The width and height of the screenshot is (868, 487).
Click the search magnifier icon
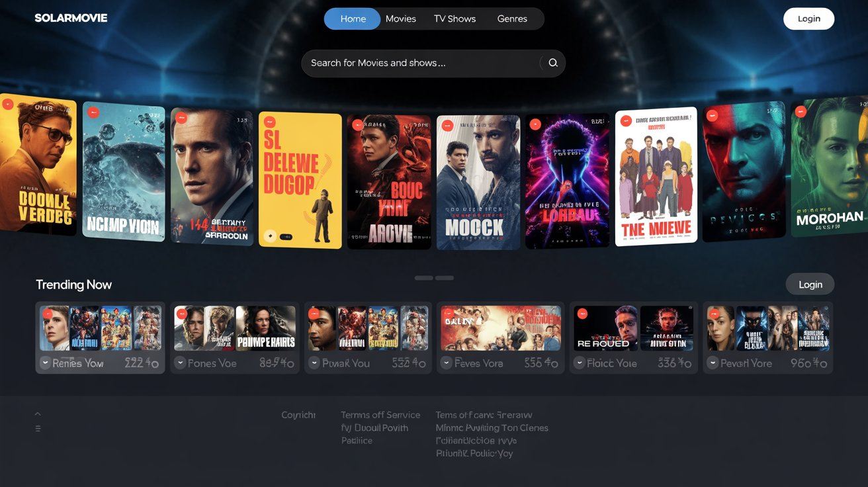(553, 63)
